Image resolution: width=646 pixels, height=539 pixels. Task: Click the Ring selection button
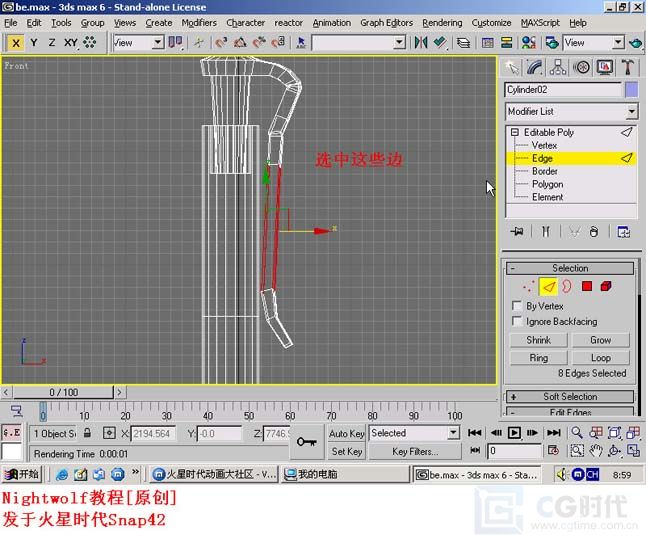click(x=538, y=358)
